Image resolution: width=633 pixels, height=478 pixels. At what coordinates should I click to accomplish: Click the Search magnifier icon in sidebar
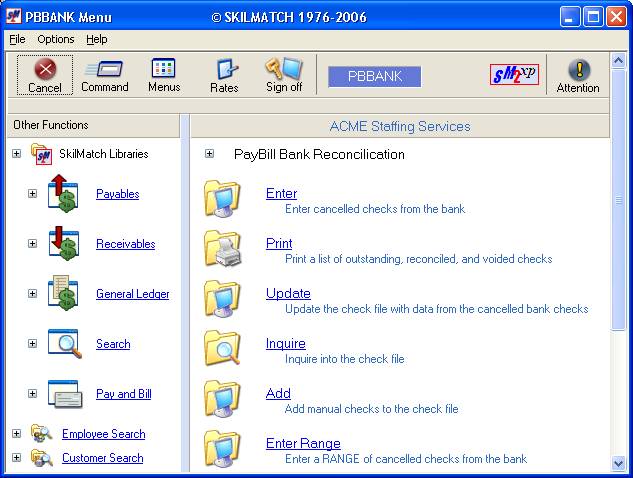[65, 344]
